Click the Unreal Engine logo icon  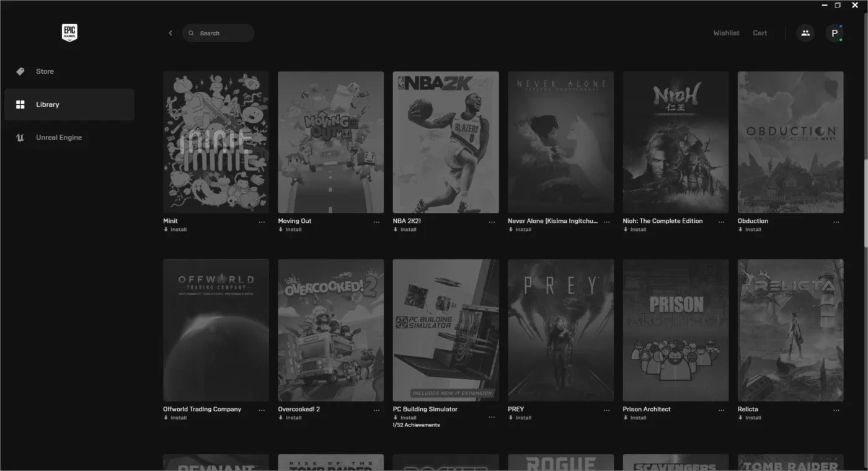[20, 137]
